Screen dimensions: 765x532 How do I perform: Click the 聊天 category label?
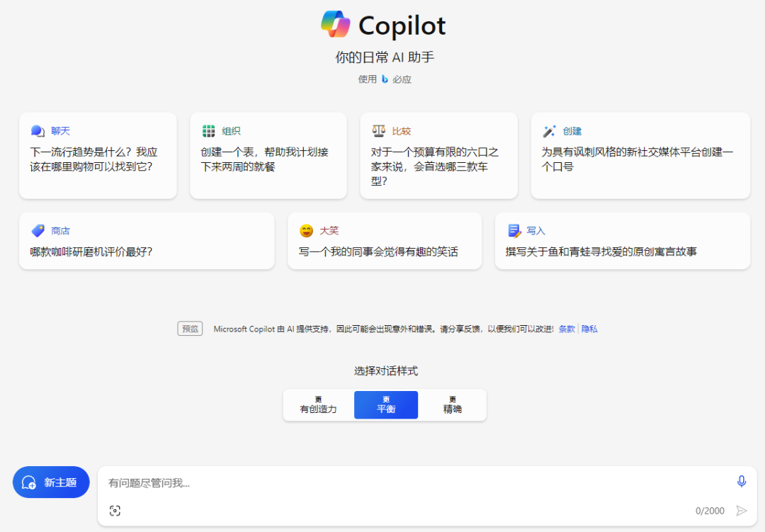(x=60, y=131)
